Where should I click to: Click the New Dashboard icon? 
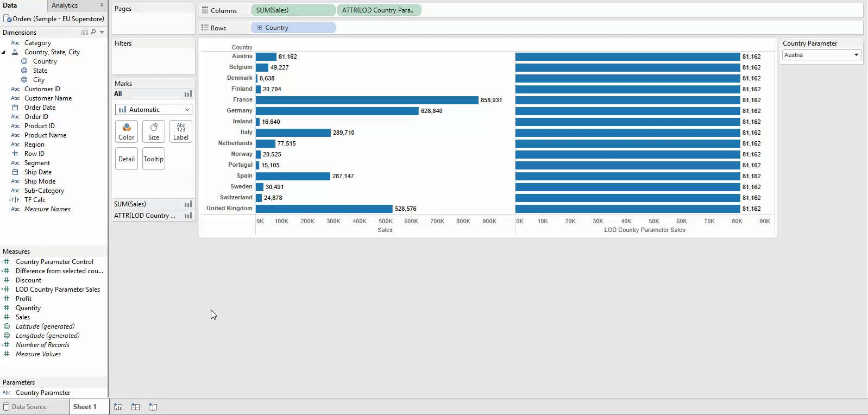(135, 407)
